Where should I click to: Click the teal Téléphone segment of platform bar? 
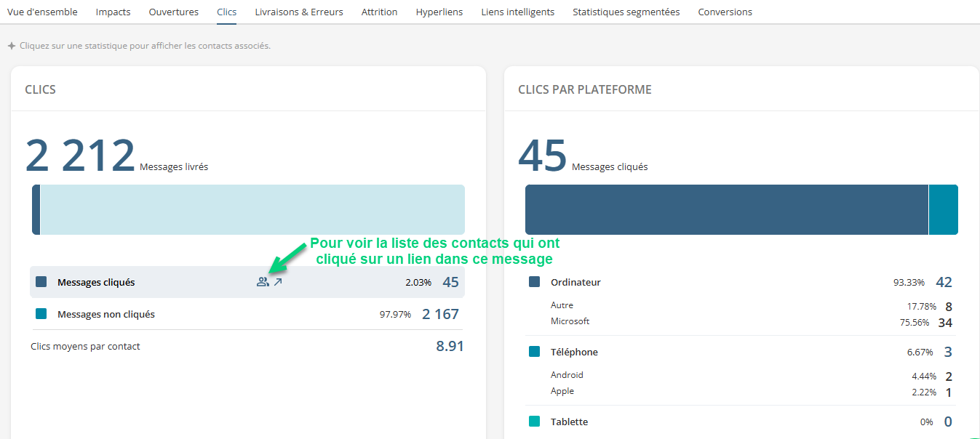944,209
